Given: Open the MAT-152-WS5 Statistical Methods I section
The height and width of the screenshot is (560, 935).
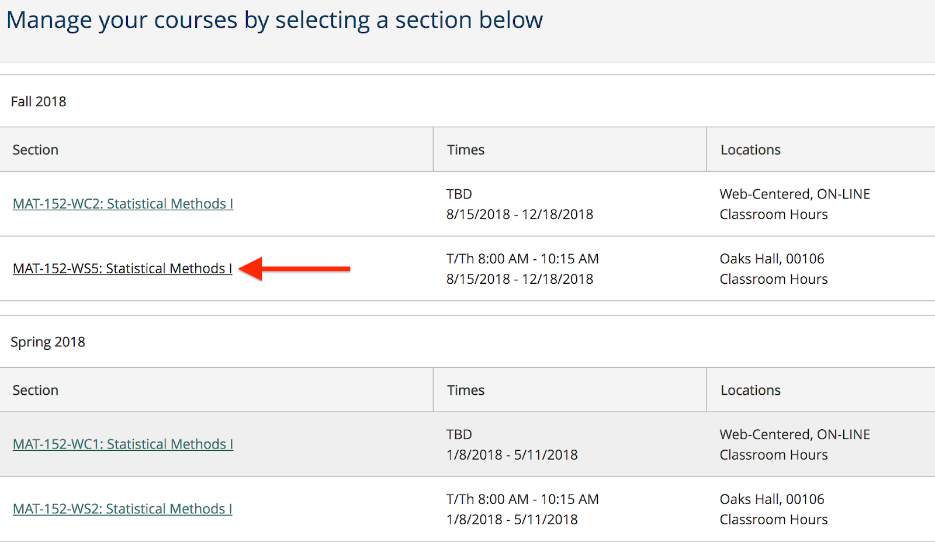Looking at the screenshot, I should tap(122, 269).
